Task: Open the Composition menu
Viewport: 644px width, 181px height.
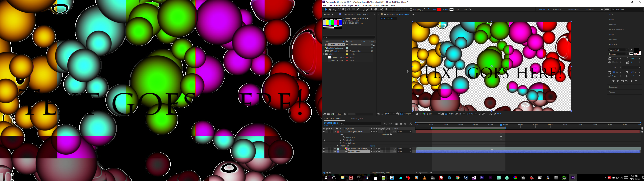Action: [x=340, y=6]
